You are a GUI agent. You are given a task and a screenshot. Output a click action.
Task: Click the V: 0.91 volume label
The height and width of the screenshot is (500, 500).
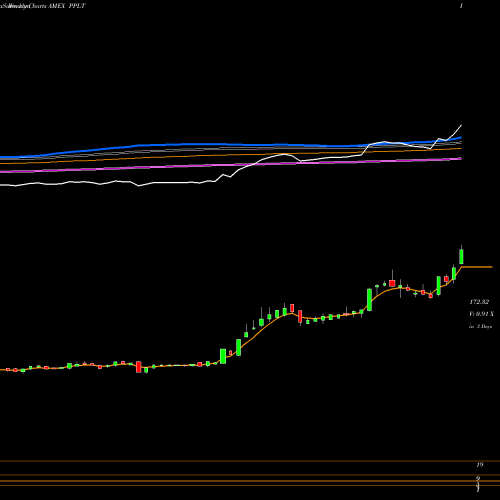[481, 314]
